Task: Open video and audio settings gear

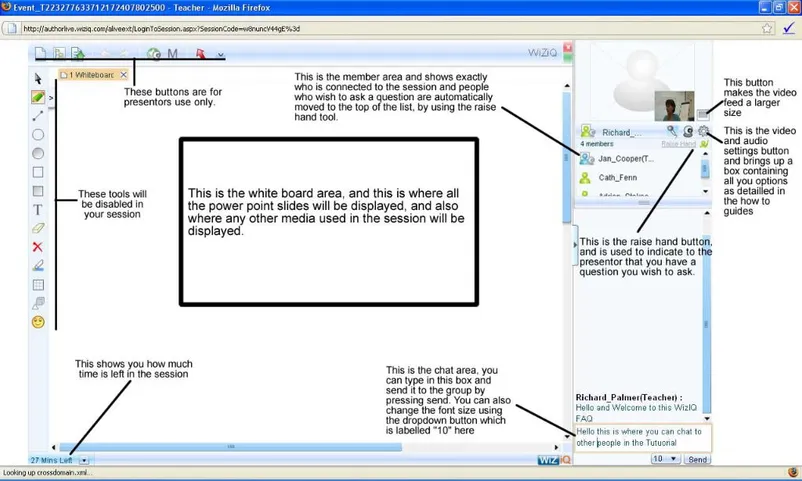Action: click(x=703, y=132)
